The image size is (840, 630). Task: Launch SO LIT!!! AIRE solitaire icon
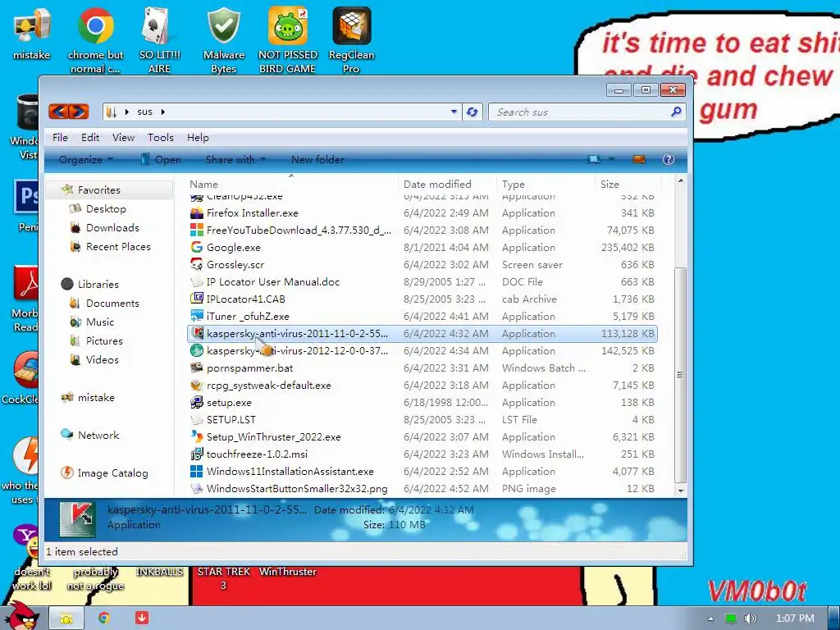click(x=159, y=40)
